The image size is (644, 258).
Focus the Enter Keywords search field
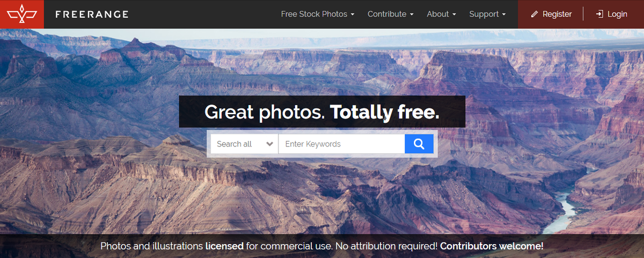[x=341, y=144]
